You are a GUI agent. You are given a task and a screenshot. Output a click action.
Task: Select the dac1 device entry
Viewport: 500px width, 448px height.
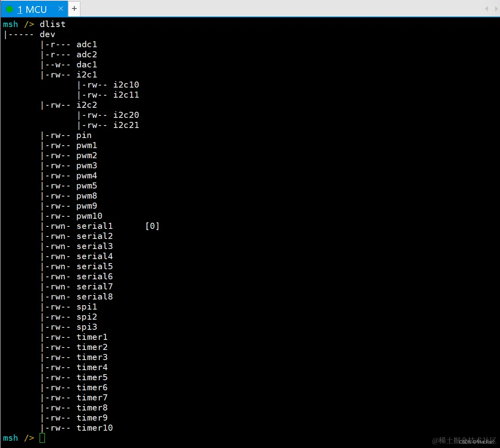(x=87, y=65)
